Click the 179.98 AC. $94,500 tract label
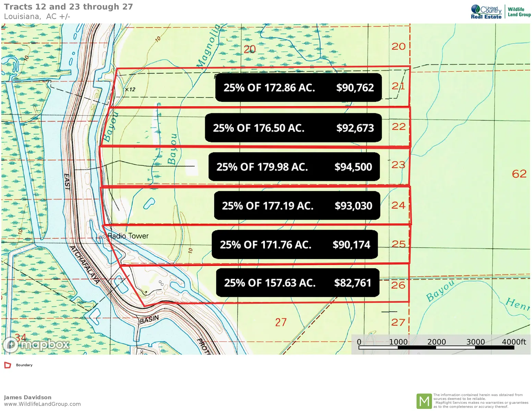 pos(294,167)
